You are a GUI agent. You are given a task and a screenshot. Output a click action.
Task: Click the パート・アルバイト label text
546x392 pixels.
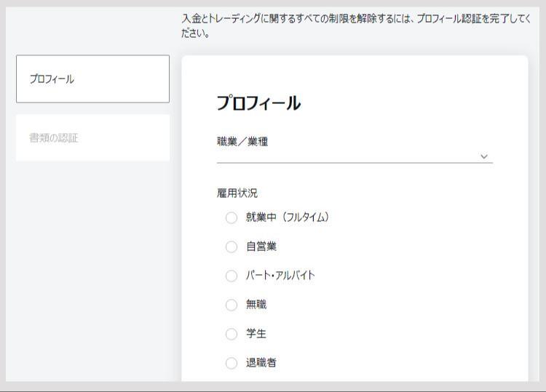[280, 276]
